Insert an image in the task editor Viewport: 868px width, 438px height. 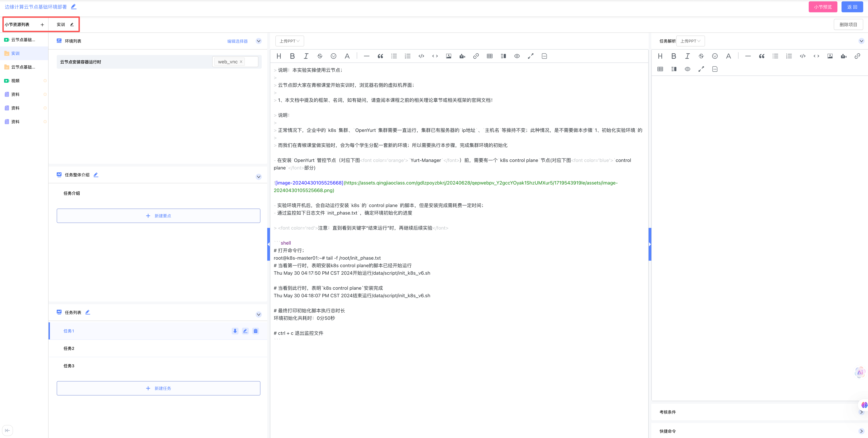449,56
